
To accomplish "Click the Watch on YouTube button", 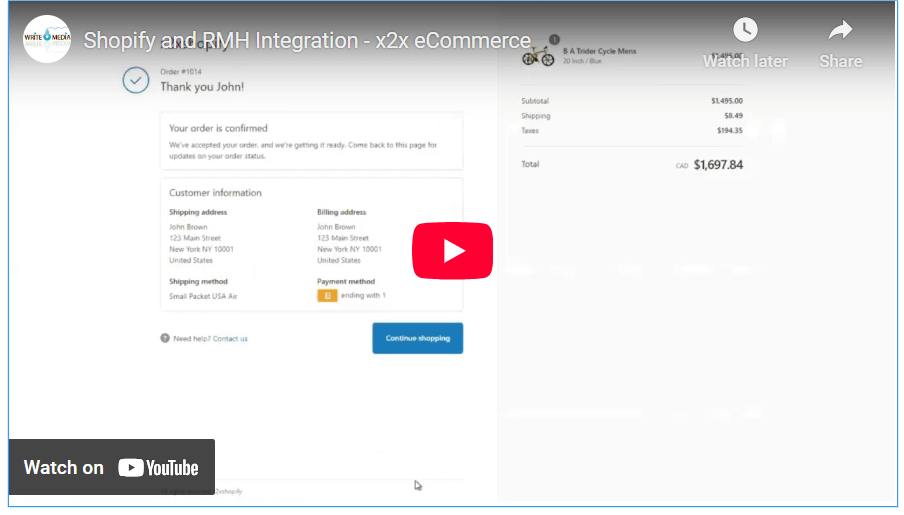I will point(111,467).
